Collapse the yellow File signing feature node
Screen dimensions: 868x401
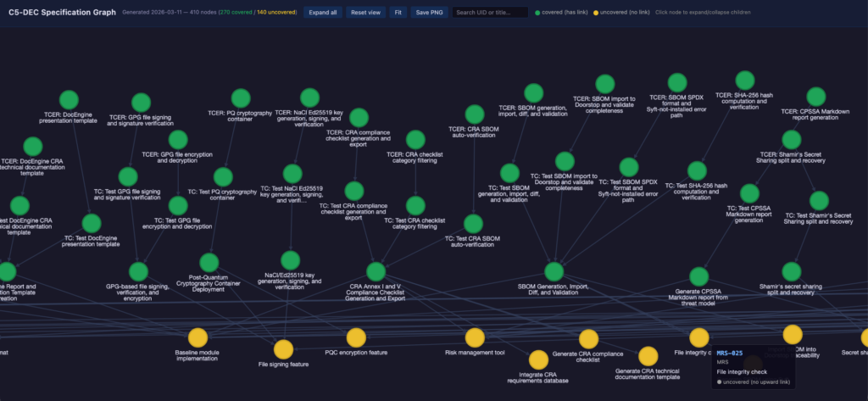(283, 348)
